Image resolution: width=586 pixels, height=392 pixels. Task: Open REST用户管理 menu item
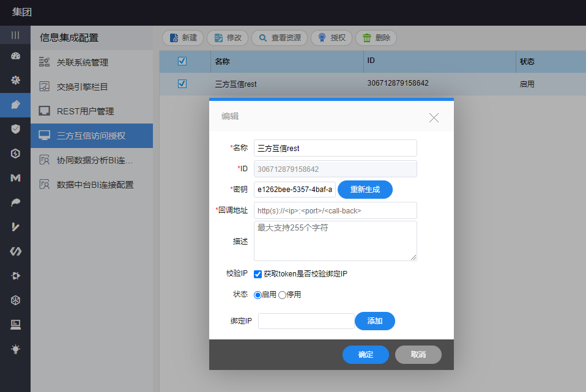85,111
